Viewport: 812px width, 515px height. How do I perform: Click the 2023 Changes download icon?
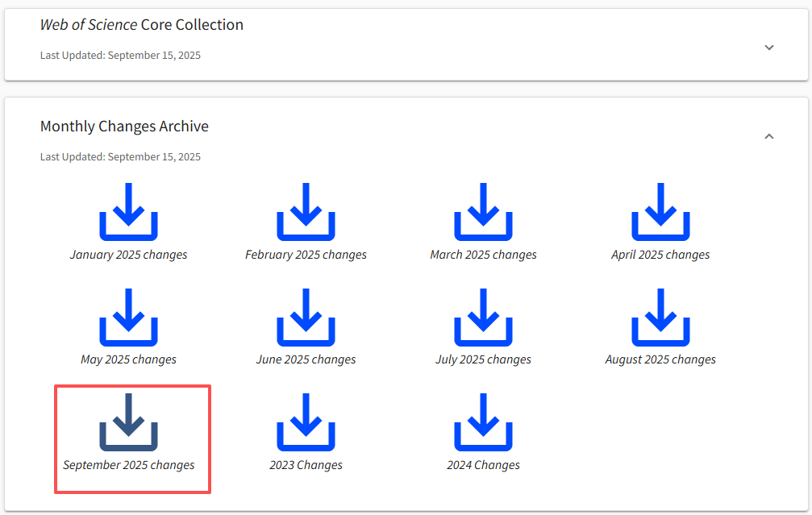tap(306, 422)
